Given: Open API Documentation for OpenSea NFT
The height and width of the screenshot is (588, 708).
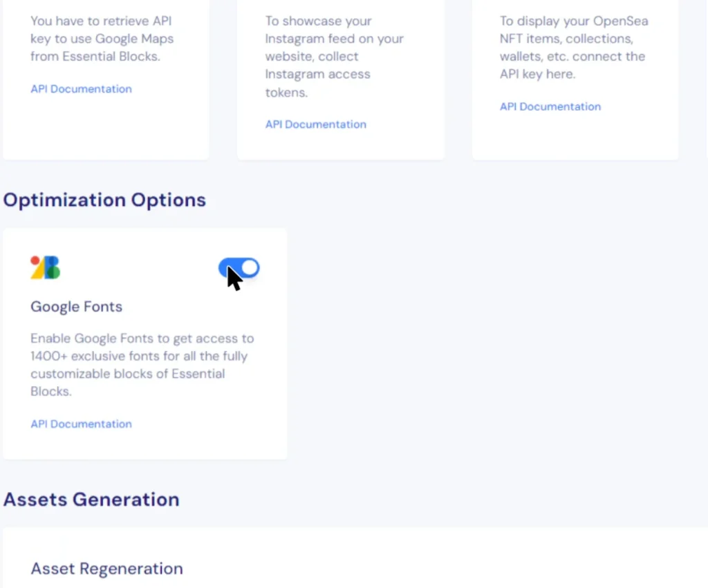Looking at the screenshot, I should point(550,106).
